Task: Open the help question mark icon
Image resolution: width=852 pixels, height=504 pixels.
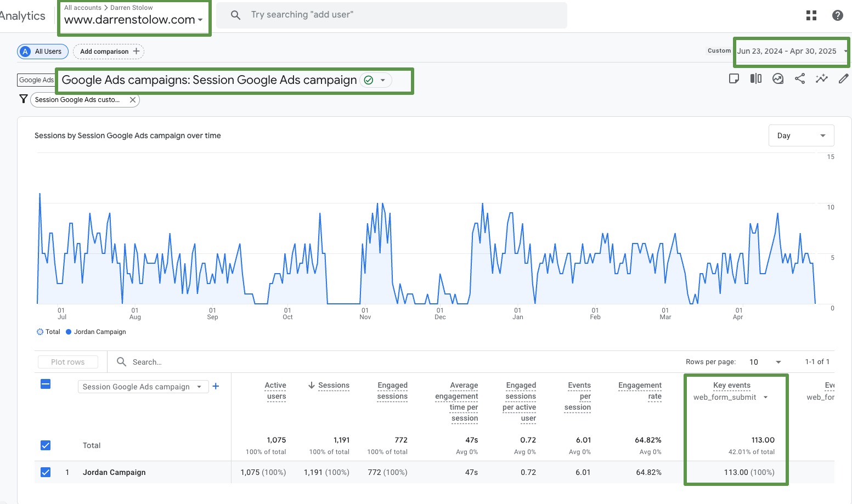Action: click(837, 15)
